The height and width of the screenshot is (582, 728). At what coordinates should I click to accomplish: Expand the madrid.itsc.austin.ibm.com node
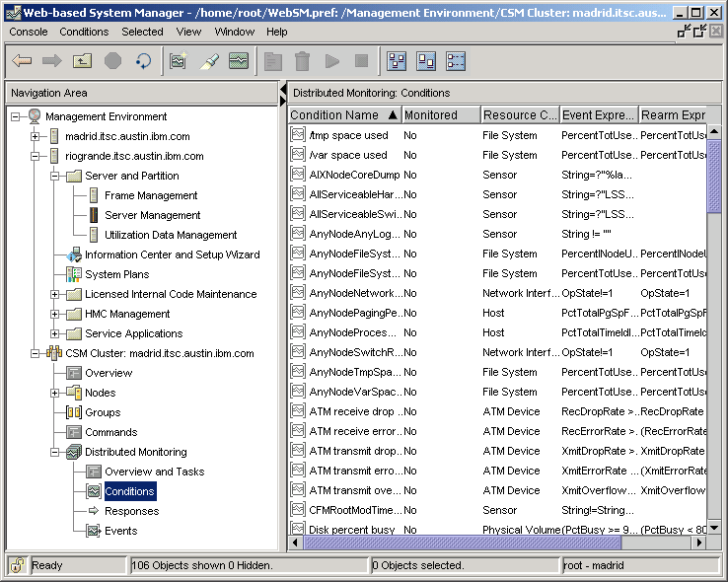[35, 136]
